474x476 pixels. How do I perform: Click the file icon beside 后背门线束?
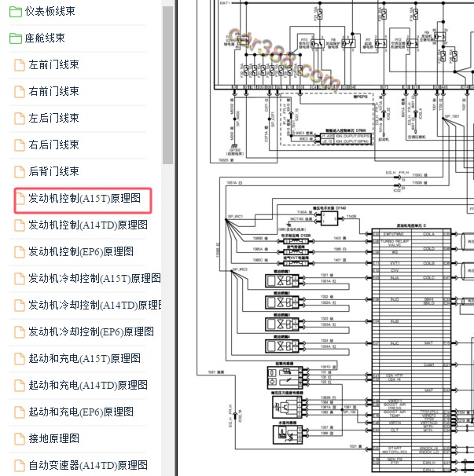(x=20, y=172)
